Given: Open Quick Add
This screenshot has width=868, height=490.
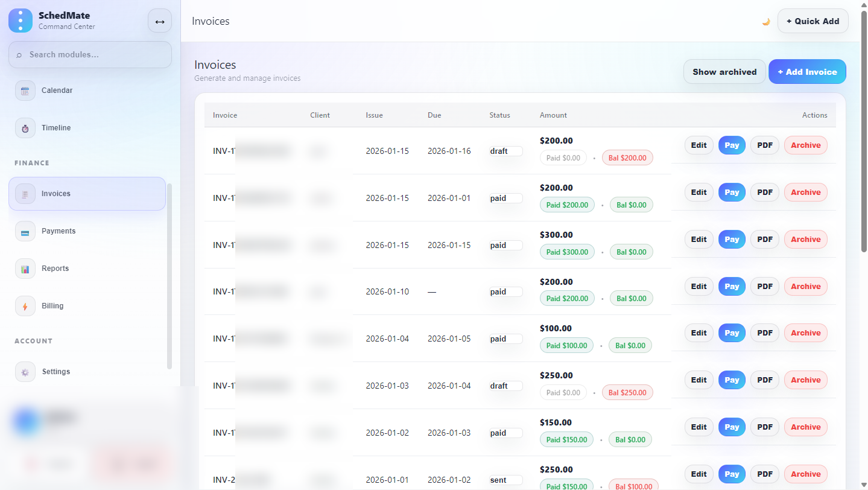Looking at the screenshot, I should click(813, 21).
